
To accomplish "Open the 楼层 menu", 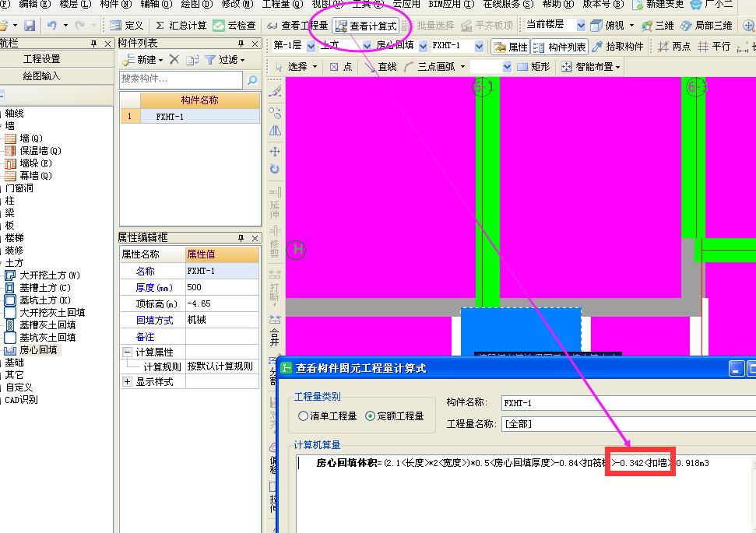I will [x=76, y=5].
